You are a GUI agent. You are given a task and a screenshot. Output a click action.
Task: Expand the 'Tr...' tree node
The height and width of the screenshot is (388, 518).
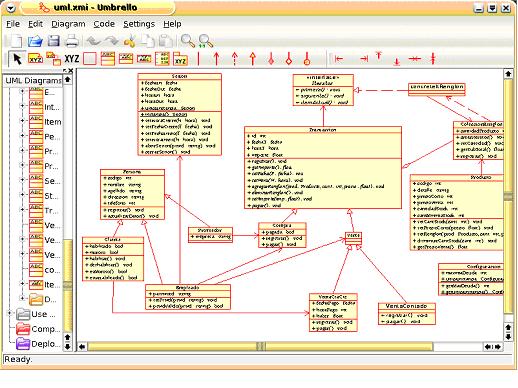(22, 209)
